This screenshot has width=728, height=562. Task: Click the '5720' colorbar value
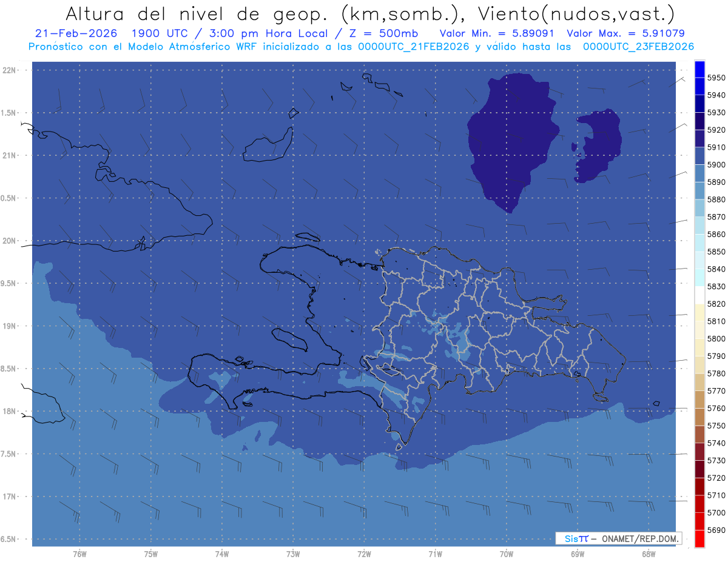(716, 478)
